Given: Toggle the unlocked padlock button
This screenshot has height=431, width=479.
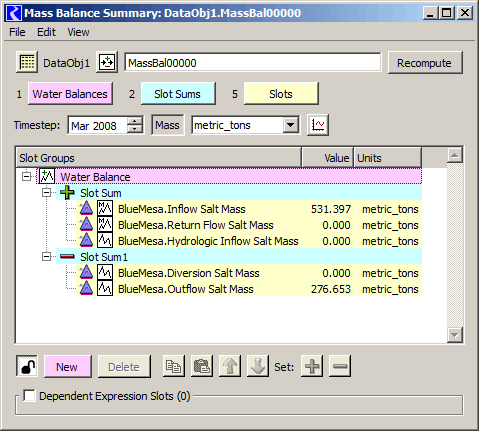Looking at the screenshot, I should 27,366.
